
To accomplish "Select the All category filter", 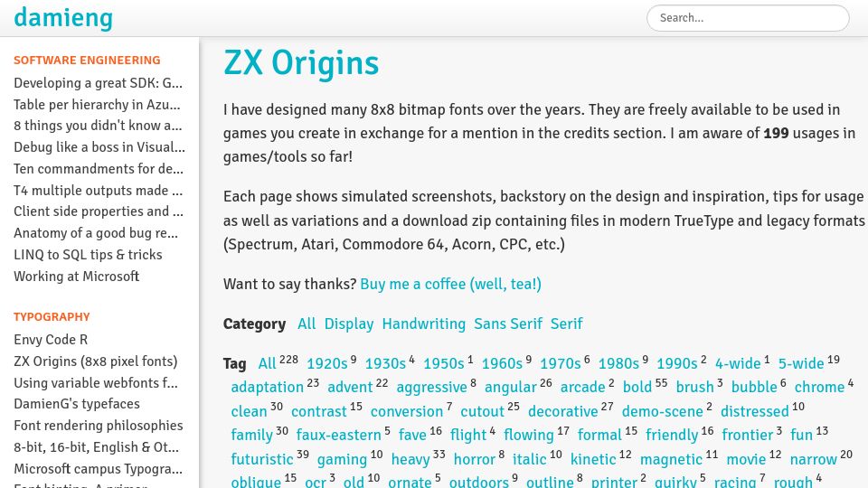I will point(307,324).
